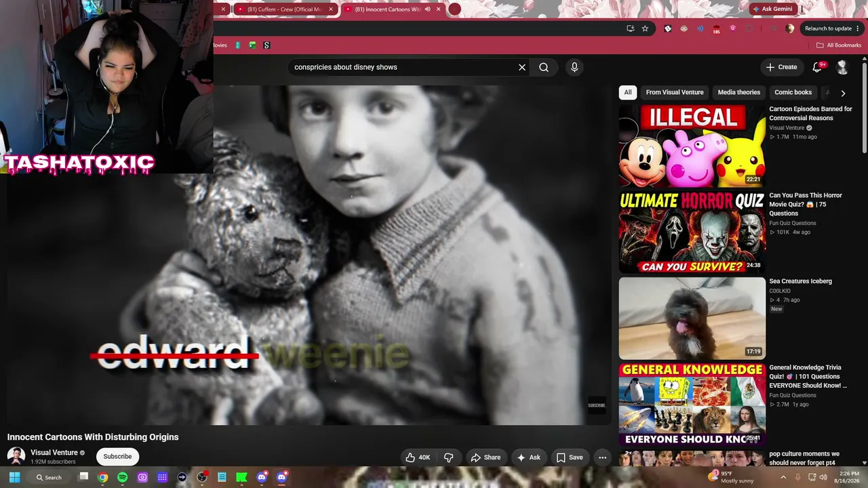Open 'Can You Pass This Horror Movie Quiz' title
This screenshot has width=868, height=488.
click(x=806, y=204)
